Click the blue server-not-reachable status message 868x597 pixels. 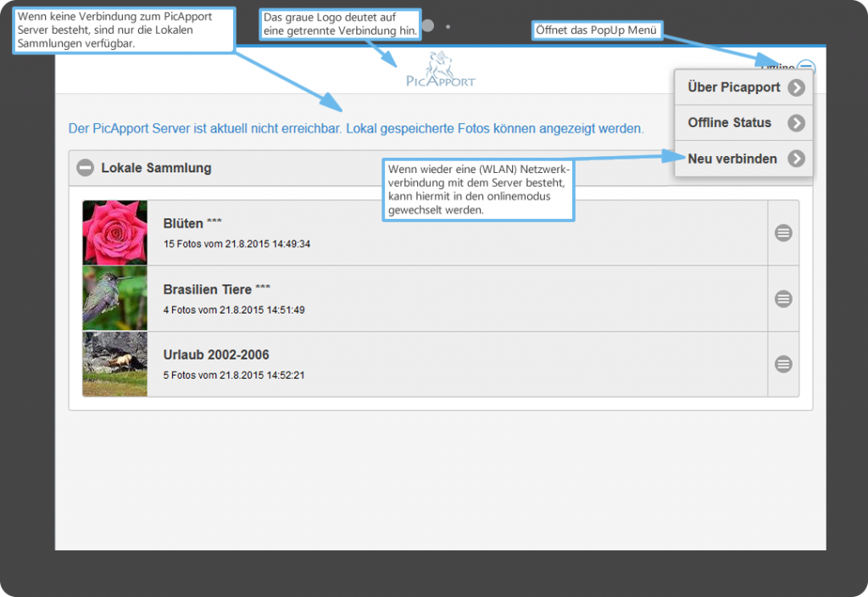(356, 130)
